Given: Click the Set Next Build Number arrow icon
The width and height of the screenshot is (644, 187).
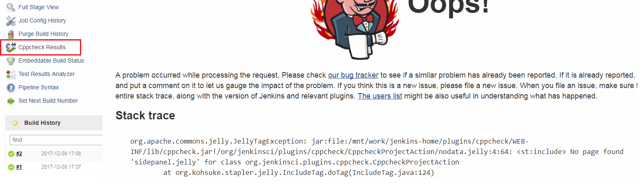Looking at the screenshot, I should [x=11, y=101].
